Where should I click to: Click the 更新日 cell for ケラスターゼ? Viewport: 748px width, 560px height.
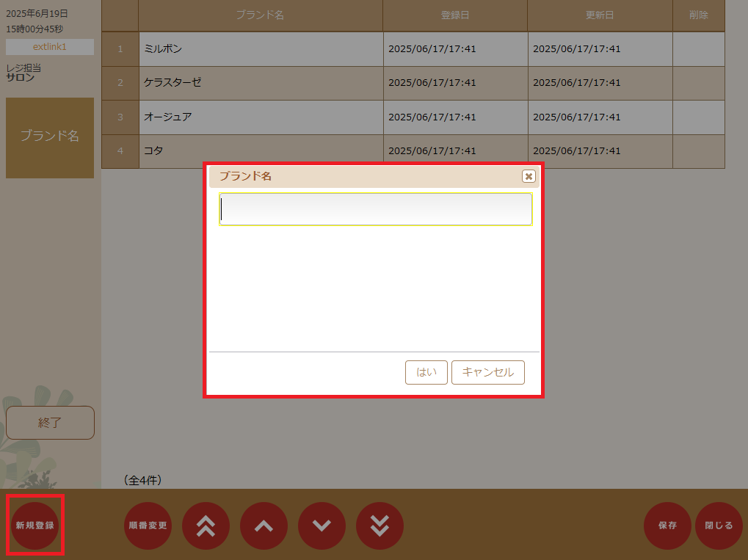(600, 83)
